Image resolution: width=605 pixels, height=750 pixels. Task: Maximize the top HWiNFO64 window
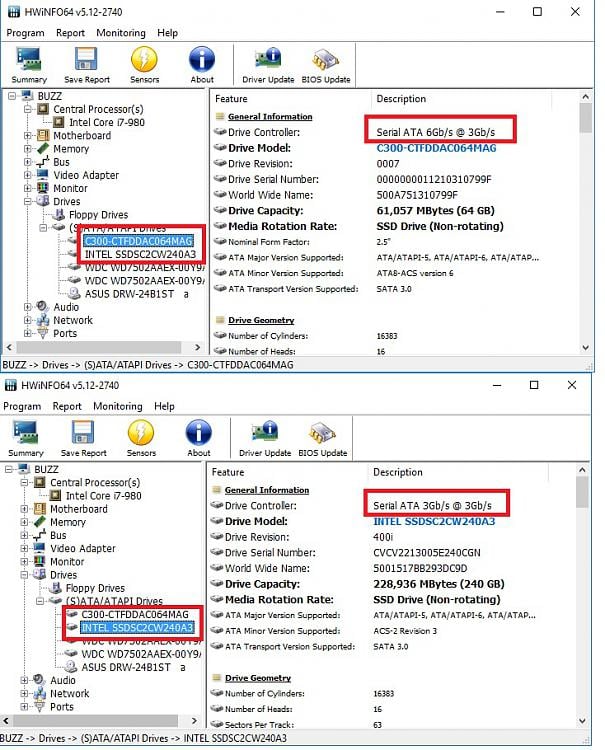(537, 11)
